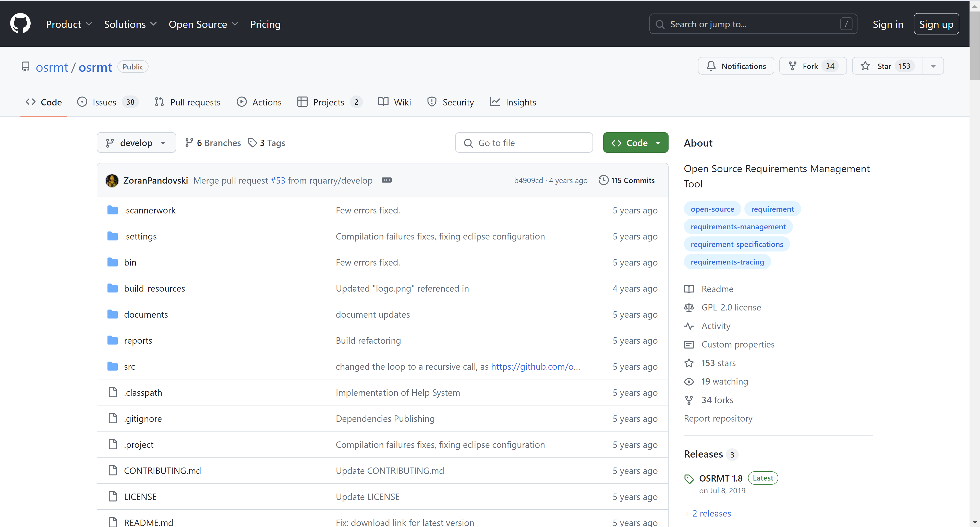The width and height of the screenshot is (980, 527).
Task: Switch to the Pull requests tab
Action: (x=188, y=102)
